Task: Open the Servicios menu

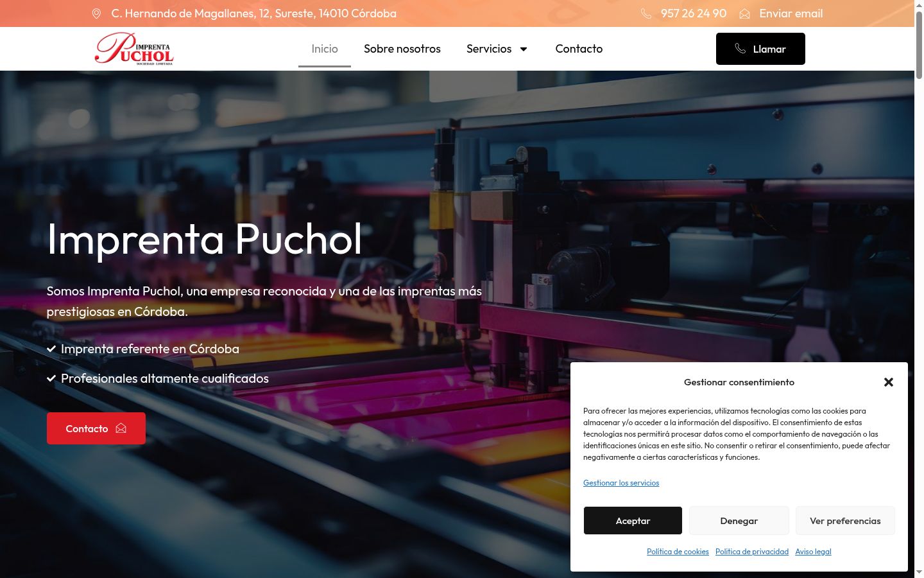Action: (489, 49)
